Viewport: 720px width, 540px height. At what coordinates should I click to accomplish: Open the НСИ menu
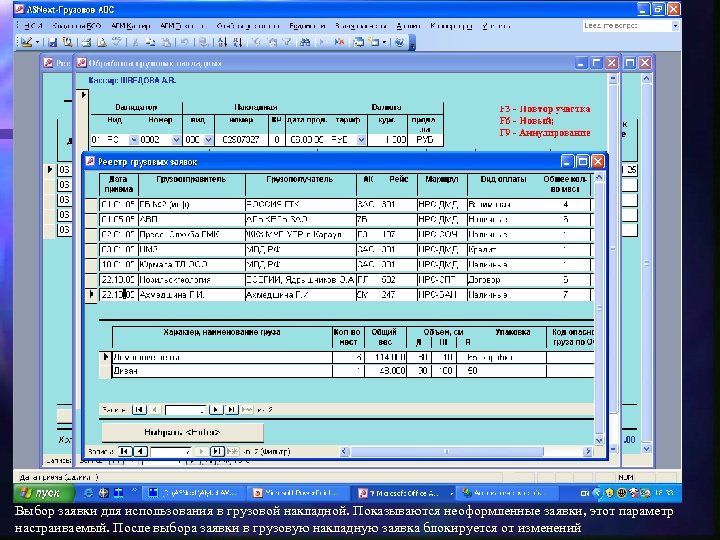coord(33,26)
